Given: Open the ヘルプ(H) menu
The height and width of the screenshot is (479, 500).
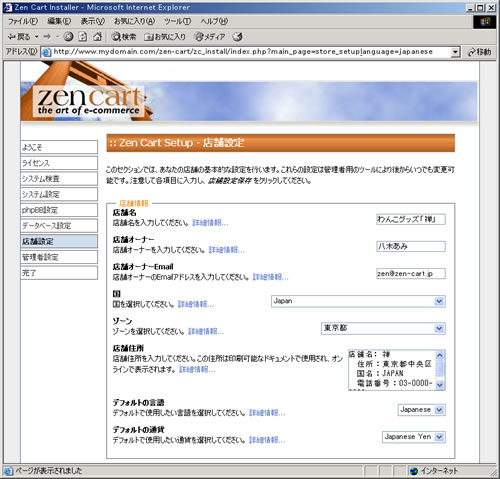Looking at the screenshot, I should point(214,21).
